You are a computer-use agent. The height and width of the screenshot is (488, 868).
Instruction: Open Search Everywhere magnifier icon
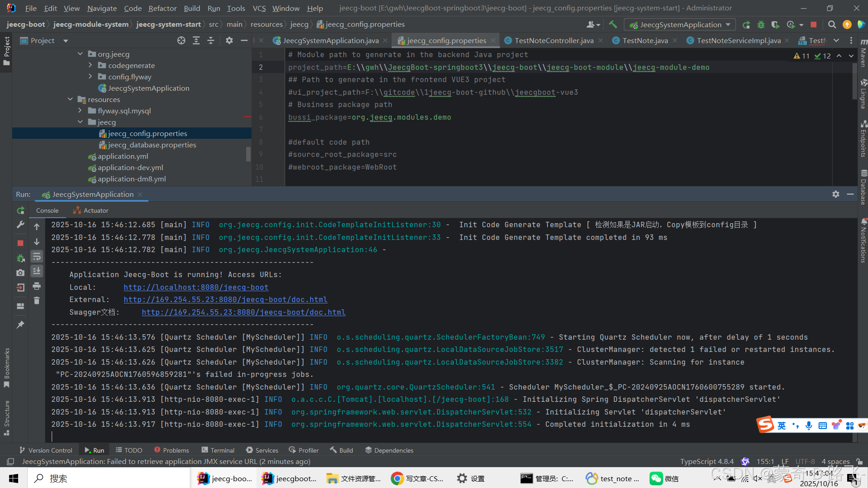pos(832,24)
